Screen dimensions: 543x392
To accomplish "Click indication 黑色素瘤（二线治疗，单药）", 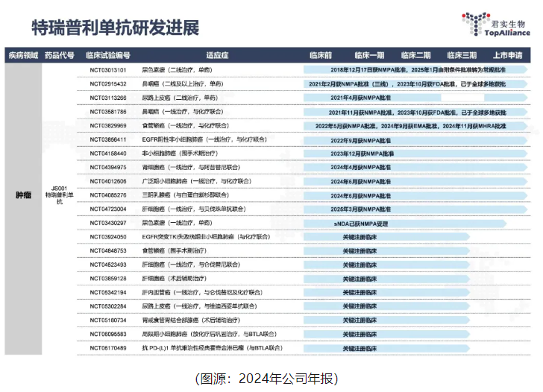I will (177, 70).
